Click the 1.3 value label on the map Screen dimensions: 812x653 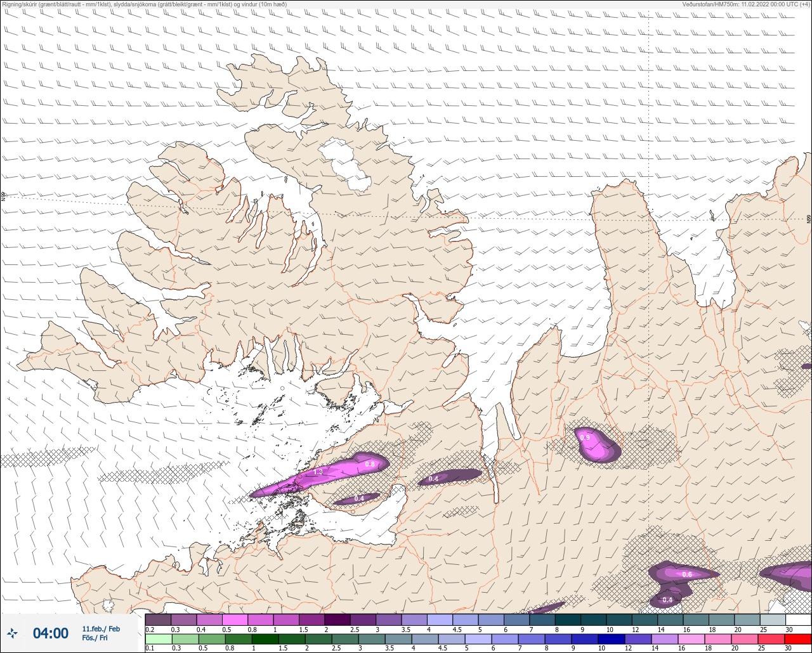(318, 472)
